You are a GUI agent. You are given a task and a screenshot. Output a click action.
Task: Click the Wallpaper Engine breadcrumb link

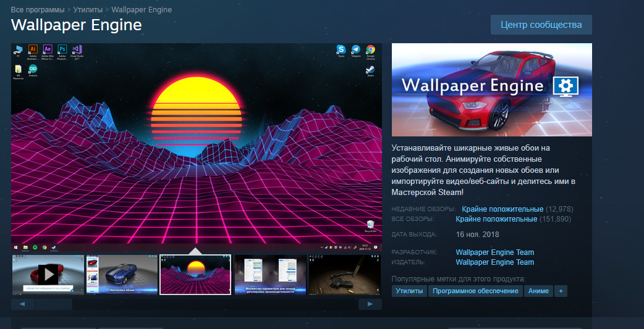(x=142, y=9)
